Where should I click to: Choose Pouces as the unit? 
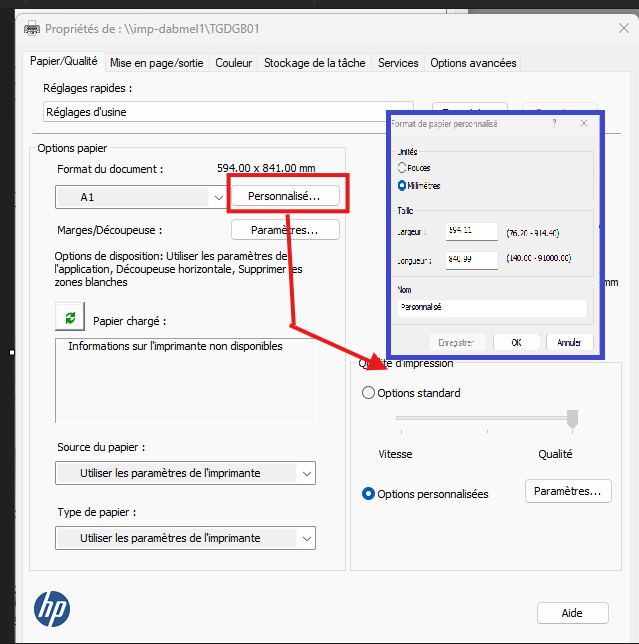[402, 168]
